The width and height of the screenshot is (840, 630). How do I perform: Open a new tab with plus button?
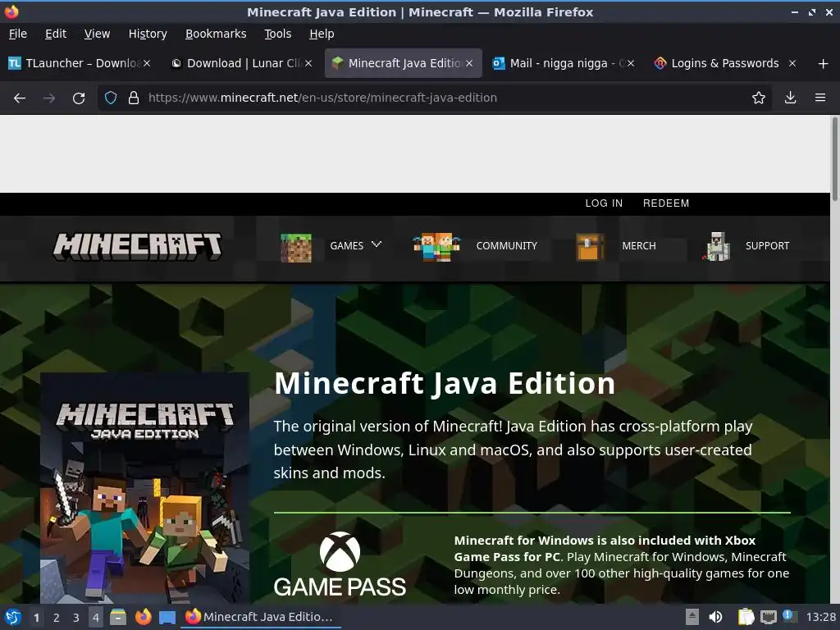pos(824,64)
